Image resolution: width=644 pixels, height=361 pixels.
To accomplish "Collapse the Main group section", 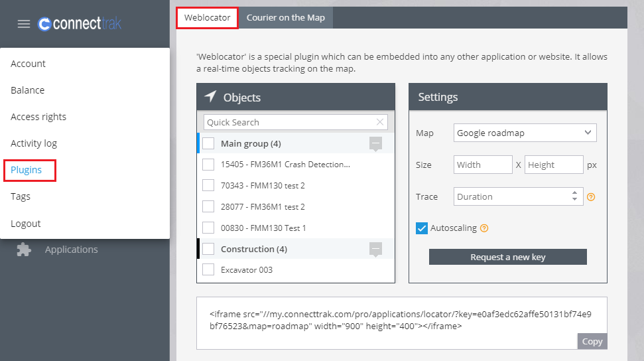I will (375, 143).
